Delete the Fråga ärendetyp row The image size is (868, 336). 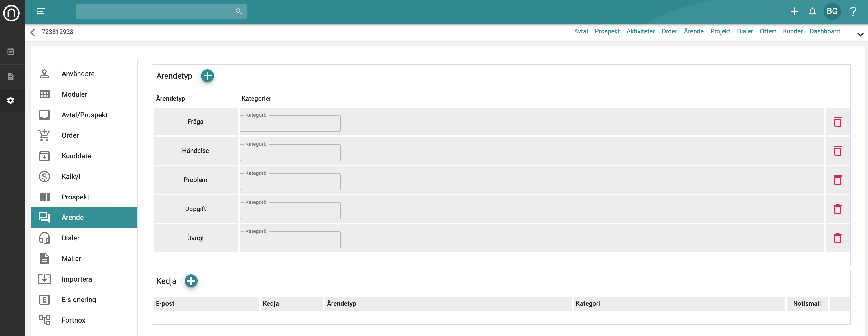tap(838, 122)
